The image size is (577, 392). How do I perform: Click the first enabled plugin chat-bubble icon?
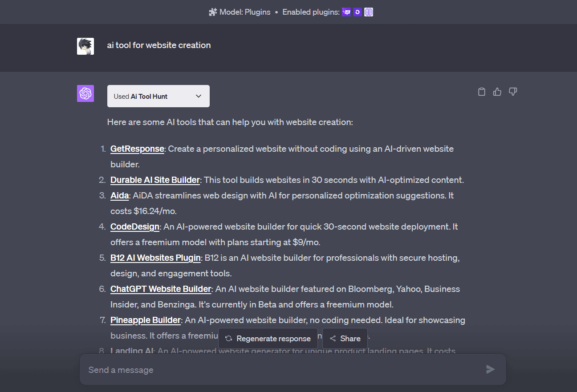[346, 12]
